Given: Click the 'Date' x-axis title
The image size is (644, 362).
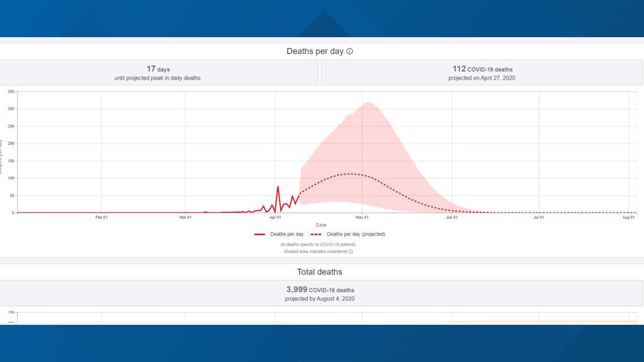Looking at the screenshot, I should [321, 225].
